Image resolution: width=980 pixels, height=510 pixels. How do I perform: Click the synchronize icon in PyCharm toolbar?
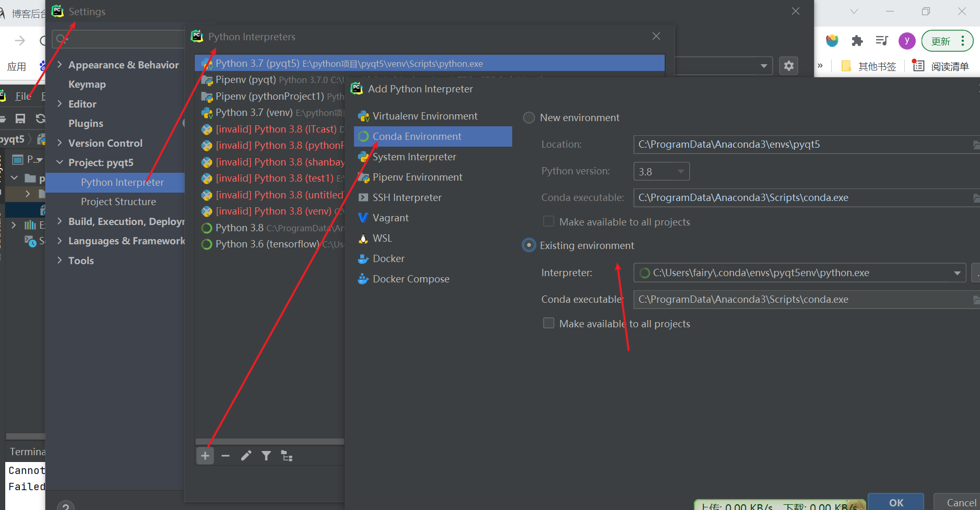click(x=40, y=118)
